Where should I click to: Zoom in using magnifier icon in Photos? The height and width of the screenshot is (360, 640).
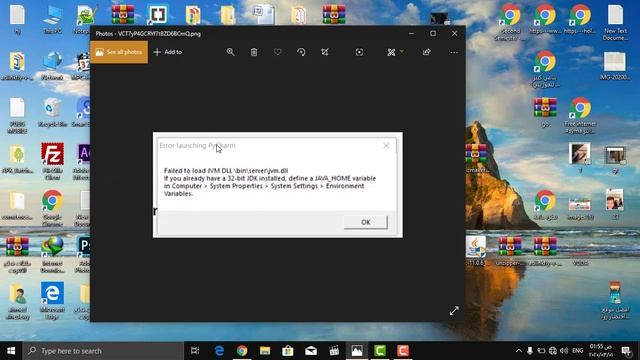click(x=231, y=52)
